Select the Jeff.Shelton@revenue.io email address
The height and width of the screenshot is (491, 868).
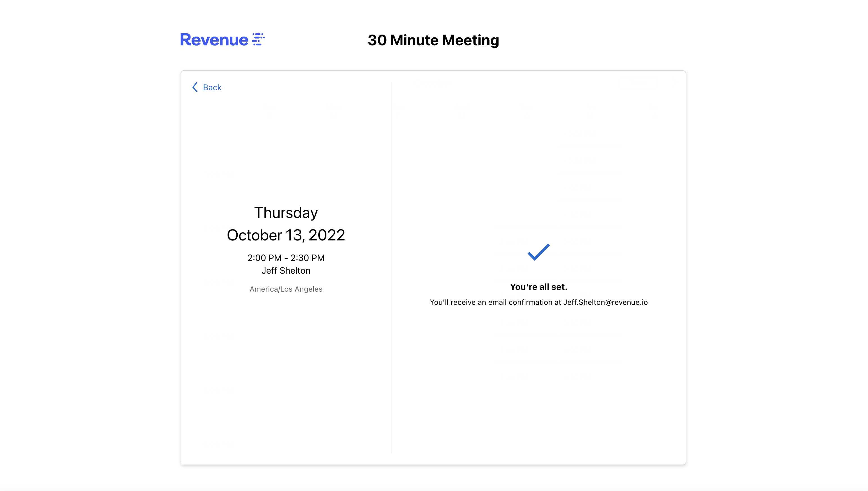[x=606, y=303]
